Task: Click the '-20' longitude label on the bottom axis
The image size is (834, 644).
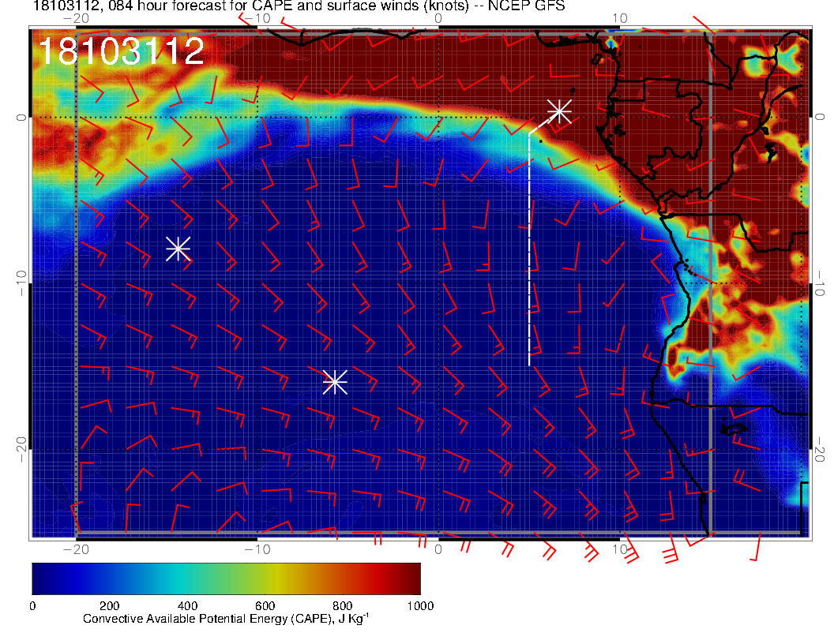Action: [76, 549]
